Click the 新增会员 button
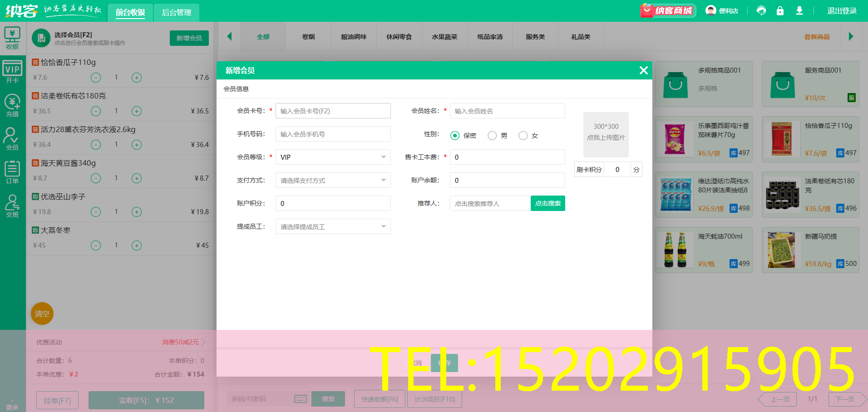The height and width of the screenshot is (412, 868). 189,38
